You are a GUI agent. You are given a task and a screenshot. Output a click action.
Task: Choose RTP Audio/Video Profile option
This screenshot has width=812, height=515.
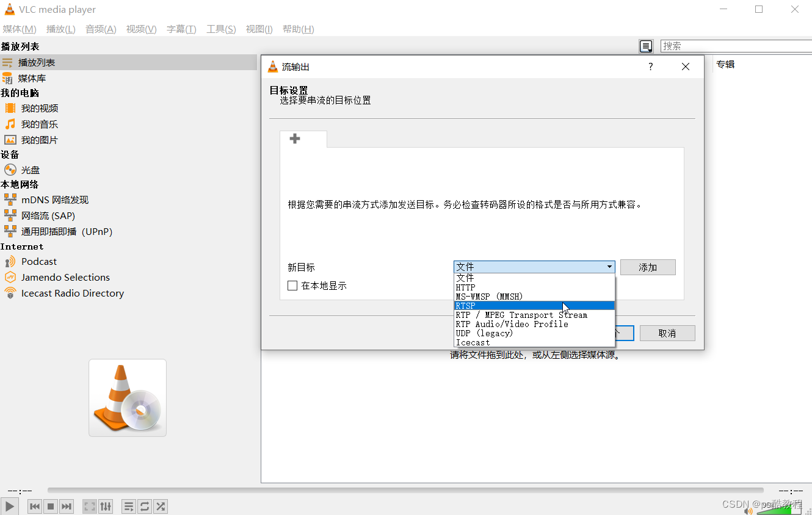point(534,324)
